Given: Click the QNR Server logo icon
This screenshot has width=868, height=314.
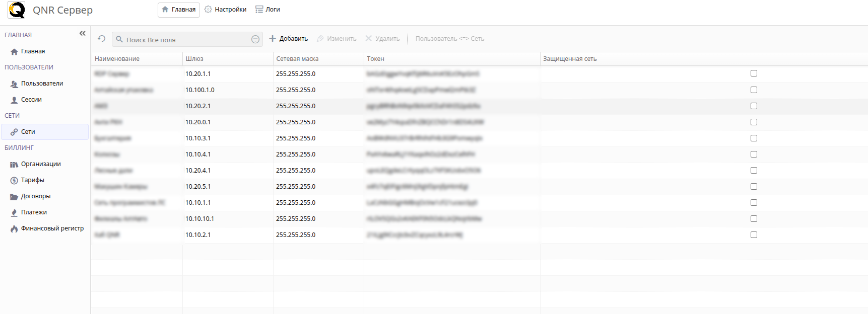Looking at the screenshot, I should tap(17, 10).
